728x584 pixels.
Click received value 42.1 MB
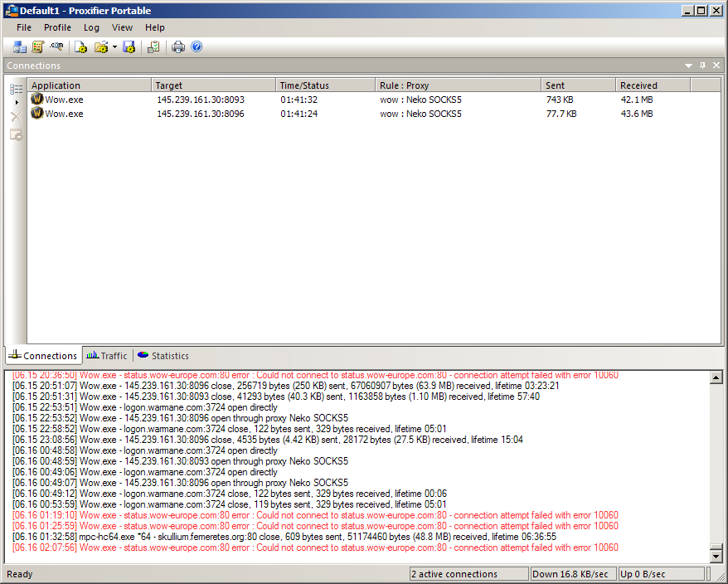pos(637,100)
